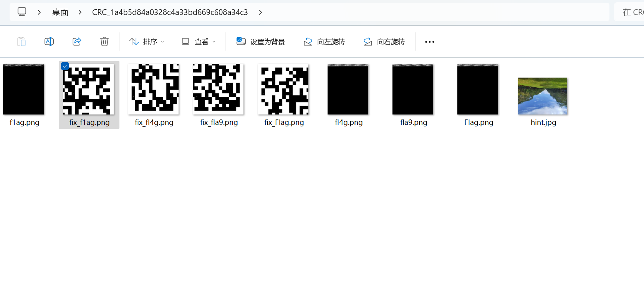Open the 查看 view dropdown

[199, 41]
